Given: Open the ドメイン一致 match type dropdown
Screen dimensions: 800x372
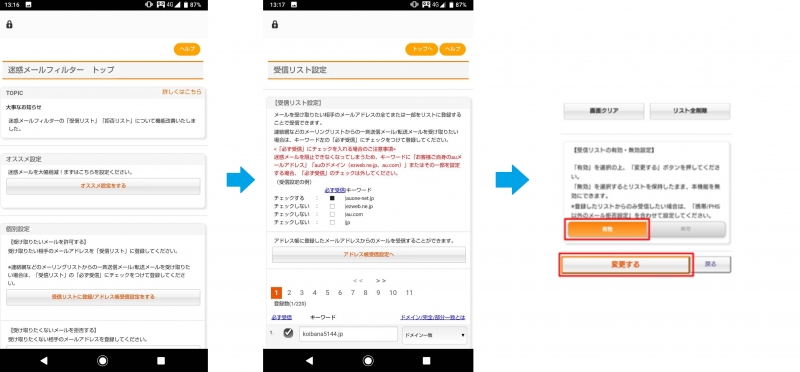Looking at the screenshot, I should (x=434, y=335).
